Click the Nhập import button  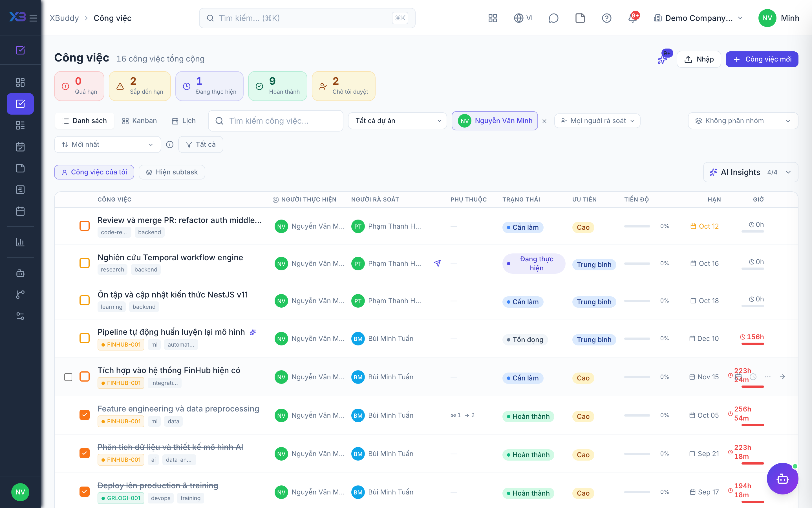point(699,59)
